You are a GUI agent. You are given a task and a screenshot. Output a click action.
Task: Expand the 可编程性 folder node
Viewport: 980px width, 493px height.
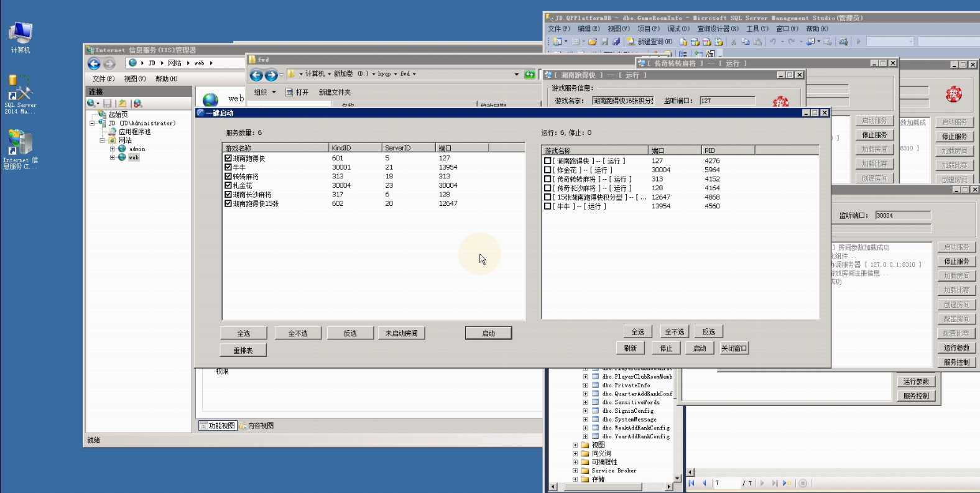point(575,463)
